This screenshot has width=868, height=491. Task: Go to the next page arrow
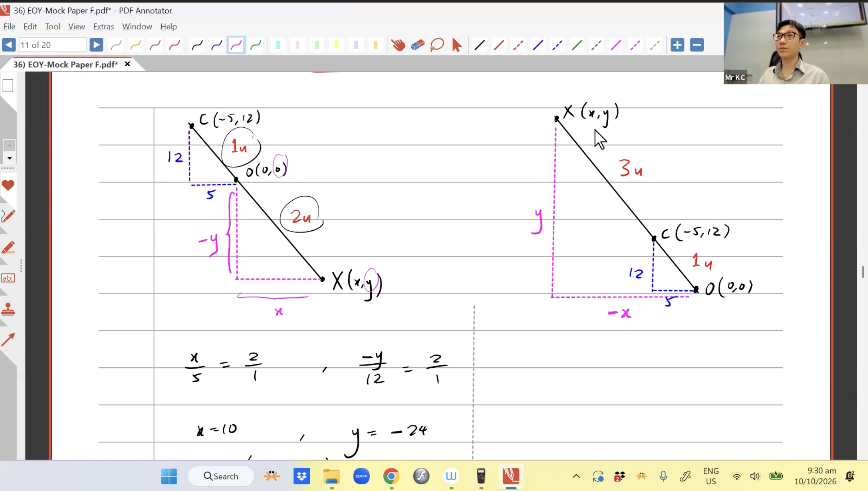[96, 45]
